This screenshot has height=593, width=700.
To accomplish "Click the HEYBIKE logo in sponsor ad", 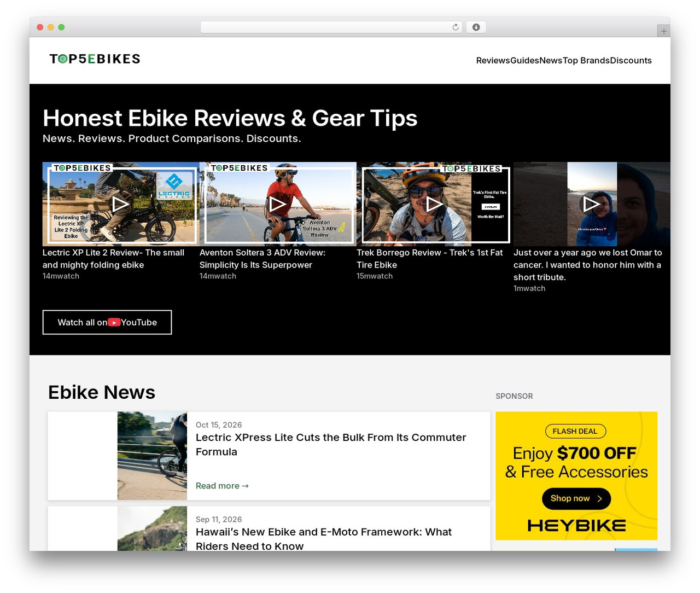I will point(576,526).
